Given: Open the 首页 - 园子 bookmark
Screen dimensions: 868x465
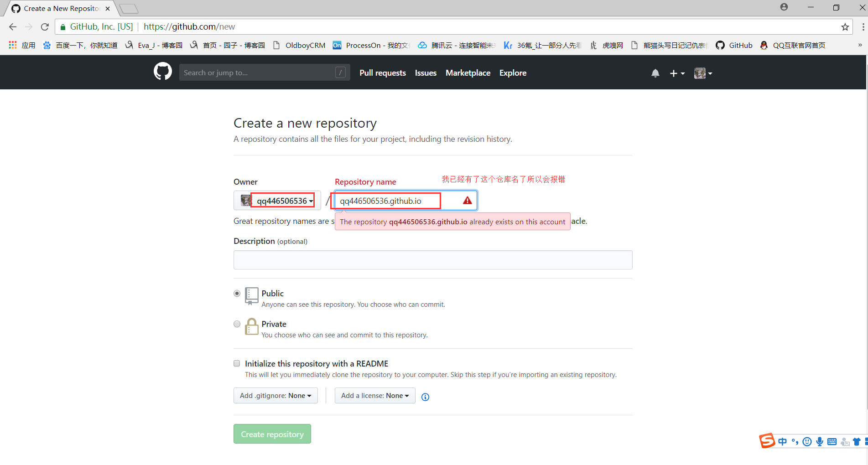Looking at the screenshot, I should tap(228, 45).
